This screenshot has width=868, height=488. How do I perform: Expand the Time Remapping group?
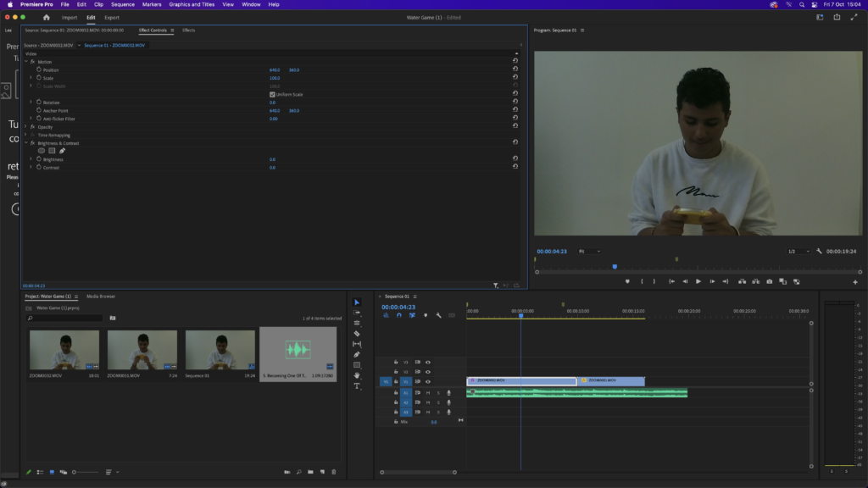point(26,135)
